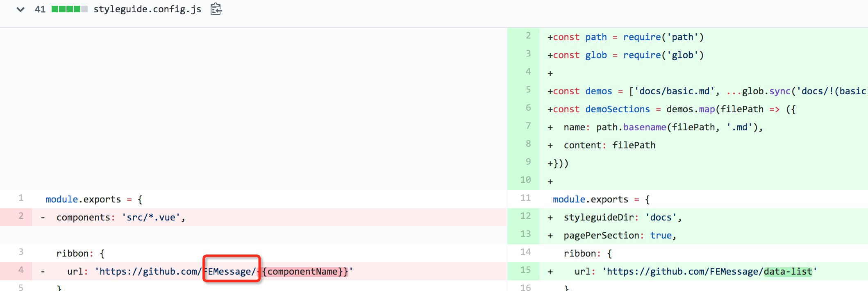The width and height of the screenshot is (868, 291).
Task: Click the left-side 'module.exports = {' line
Action: [94, 200]
